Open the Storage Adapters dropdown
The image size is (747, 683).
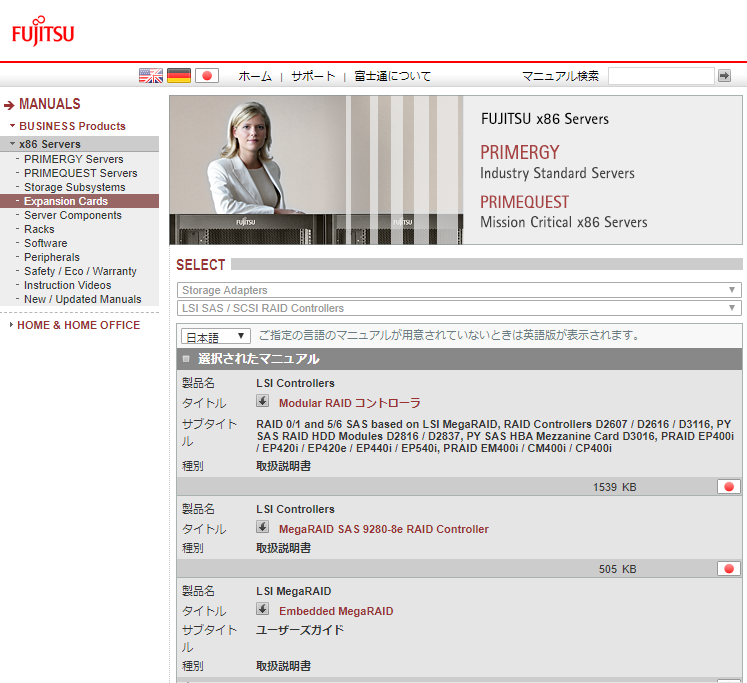pyautogui.click(x=459, y=290)
